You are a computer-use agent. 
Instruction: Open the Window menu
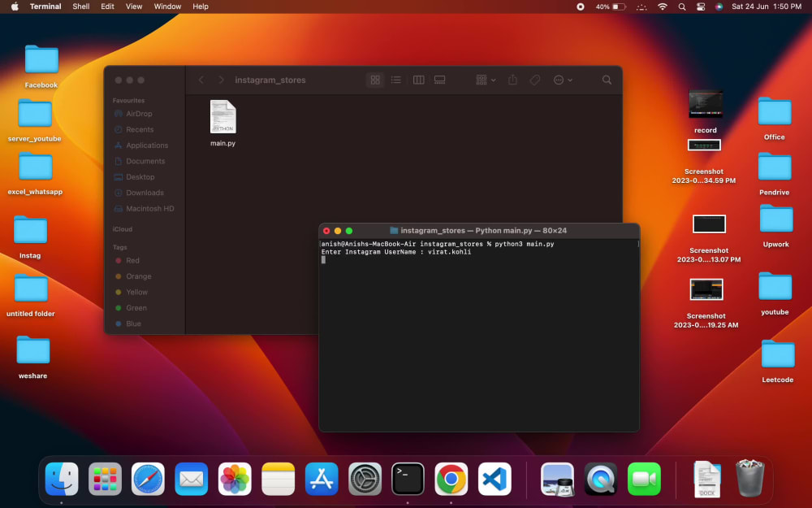[x=167, y=7]
